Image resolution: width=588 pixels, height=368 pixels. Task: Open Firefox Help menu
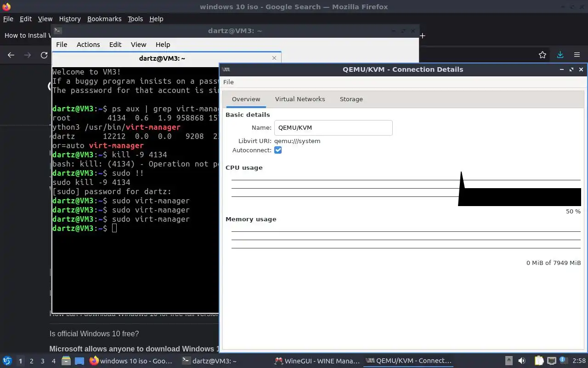pyautogui.click(x=156, y=19)
